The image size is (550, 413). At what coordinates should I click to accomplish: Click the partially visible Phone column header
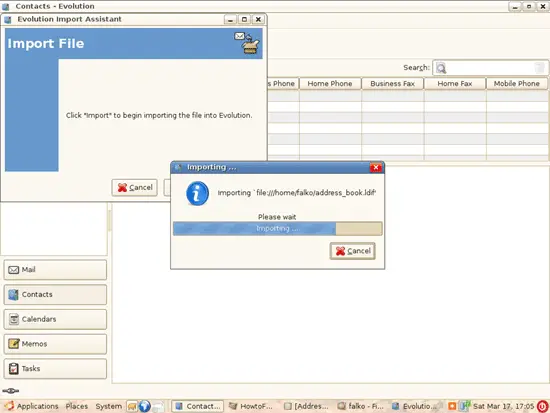pos(283,84)
